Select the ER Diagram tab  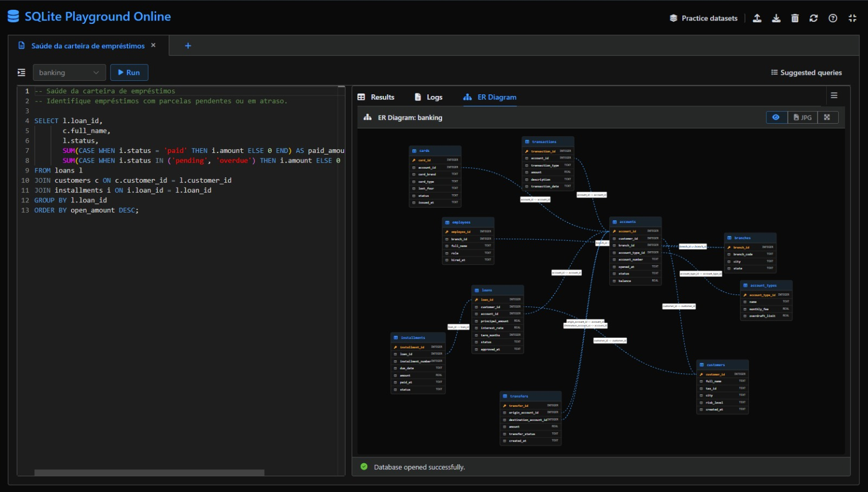(x=490, y=97)
